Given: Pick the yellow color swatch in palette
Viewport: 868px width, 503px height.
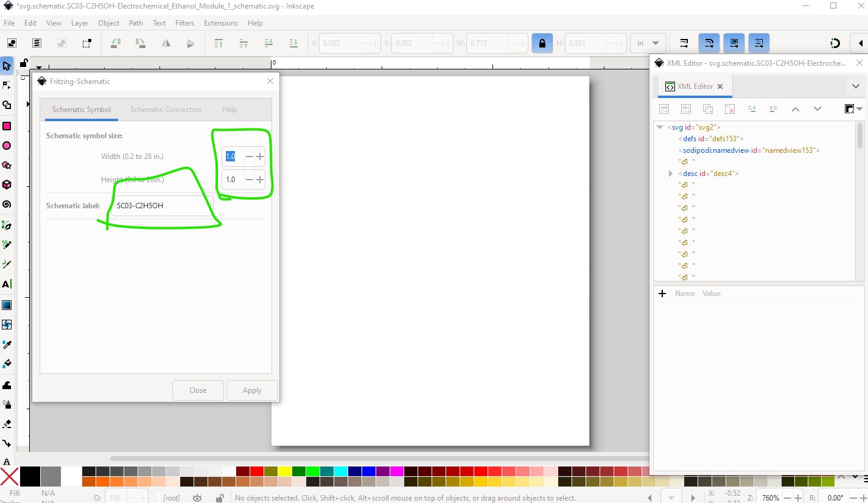Looking at the screenshot, I should 284,471.
